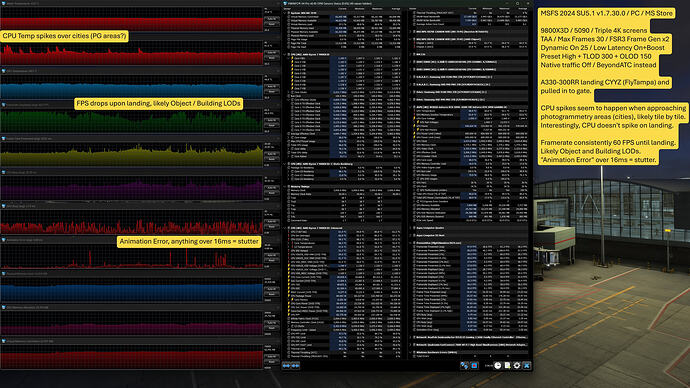Click inside the blue physical memory graph plot
Image resolution: width=690 pixels, height=388 pixels.
(131, 289)
